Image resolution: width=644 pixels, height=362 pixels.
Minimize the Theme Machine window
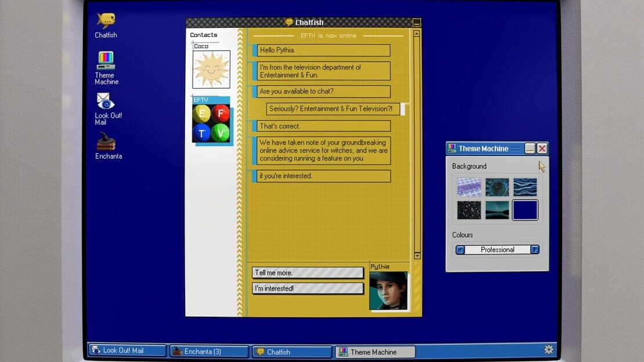point(530,149)
